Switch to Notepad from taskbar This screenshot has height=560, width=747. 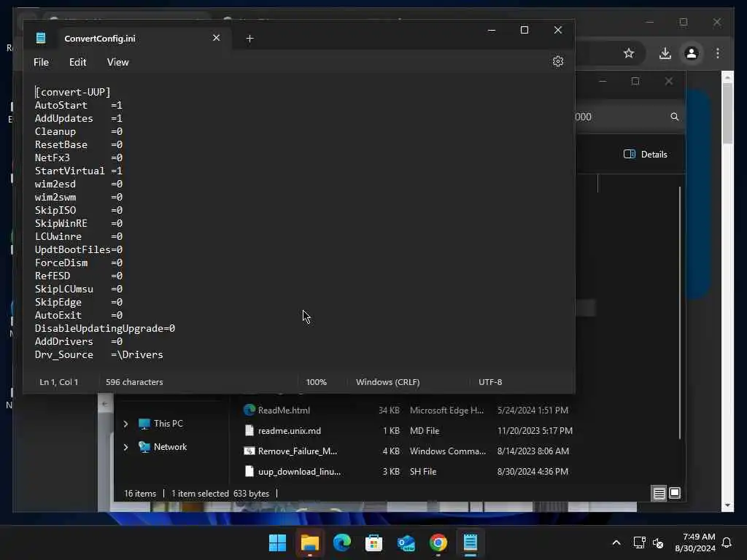click(471, 542)
